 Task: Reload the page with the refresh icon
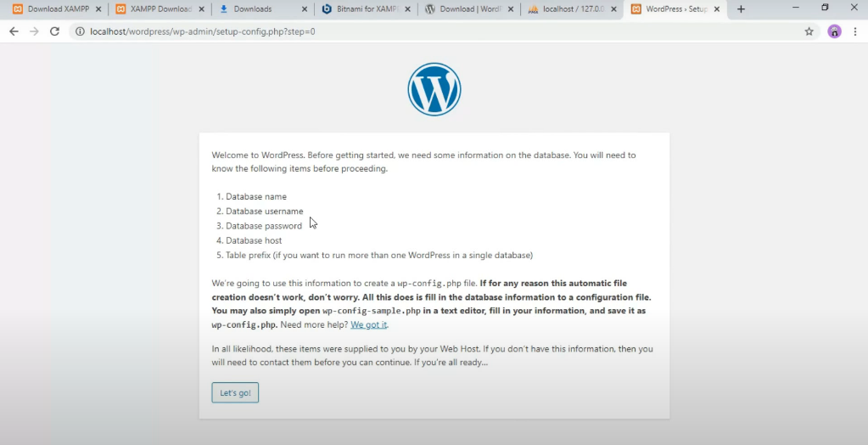[54, 31]
